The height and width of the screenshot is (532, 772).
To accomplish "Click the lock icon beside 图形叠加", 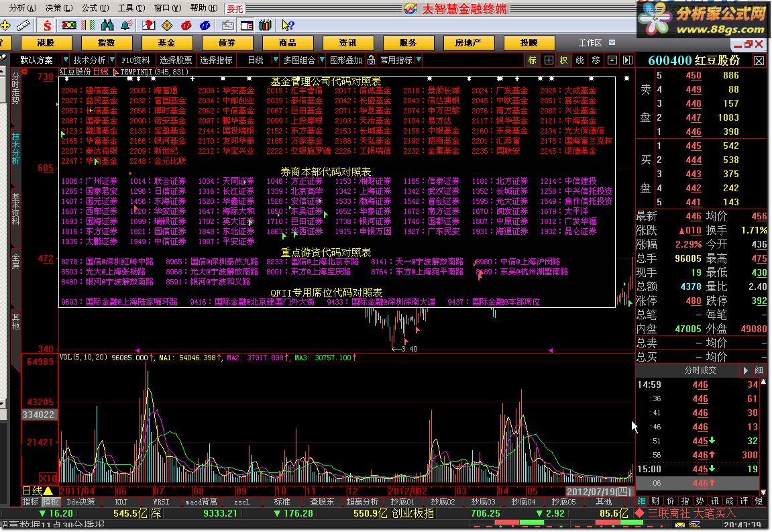I will pos(371,60).
